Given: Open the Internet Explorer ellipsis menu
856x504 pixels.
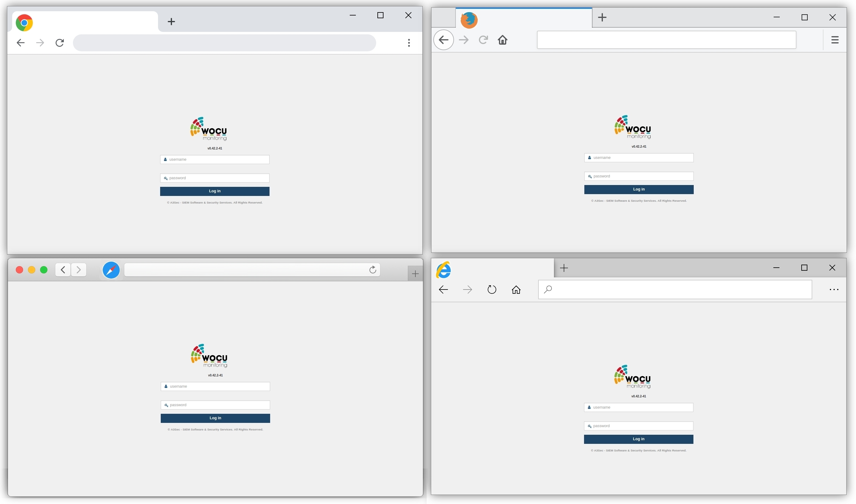Looking at the screenshot, I should click(834, 290).
